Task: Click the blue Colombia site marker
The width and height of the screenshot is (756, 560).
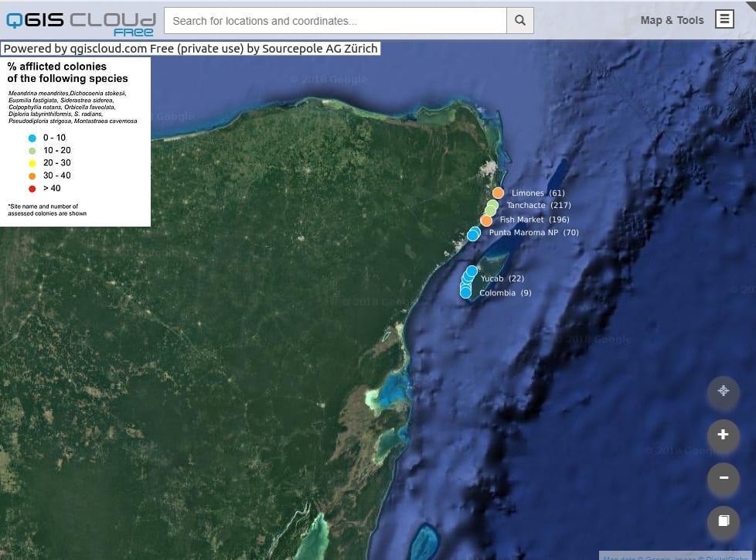Action: (465, 292)
